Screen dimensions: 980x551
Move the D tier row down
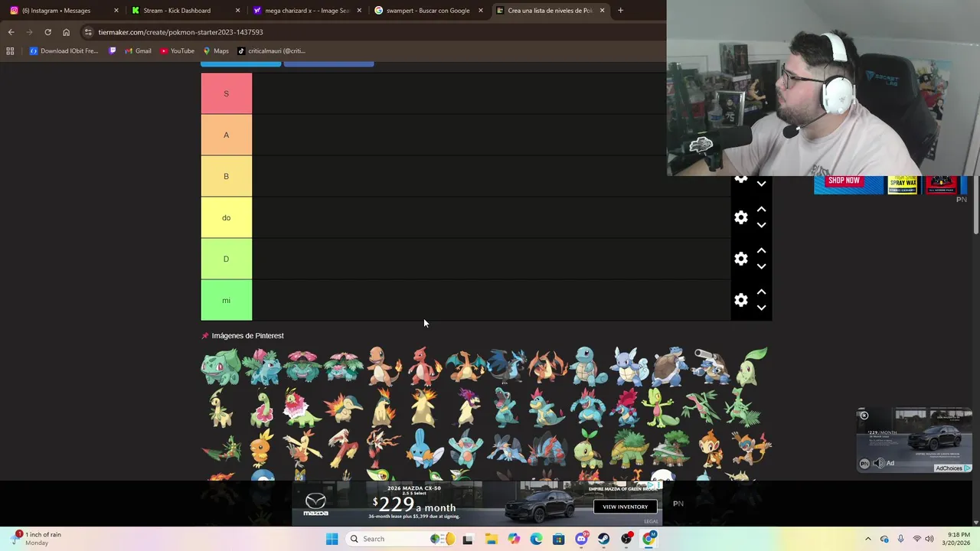point(761,266)
